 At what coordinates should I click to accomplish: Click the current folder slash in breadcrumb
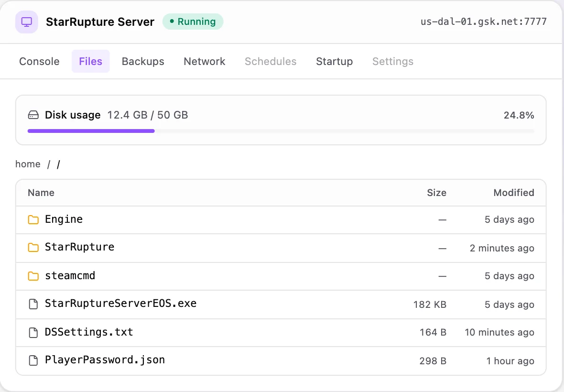(58, 164)
